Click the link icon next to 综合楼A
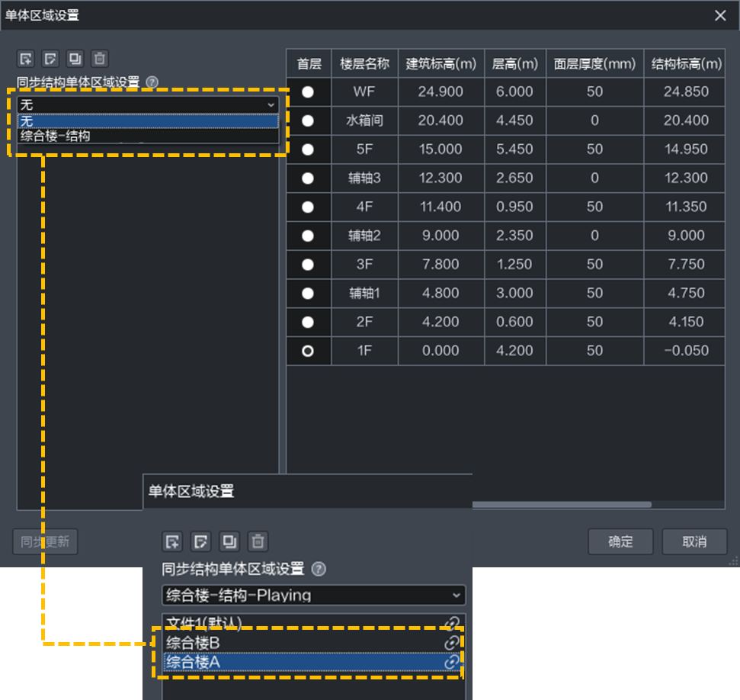This screenshot has height=700, width=740. point(452,662)
